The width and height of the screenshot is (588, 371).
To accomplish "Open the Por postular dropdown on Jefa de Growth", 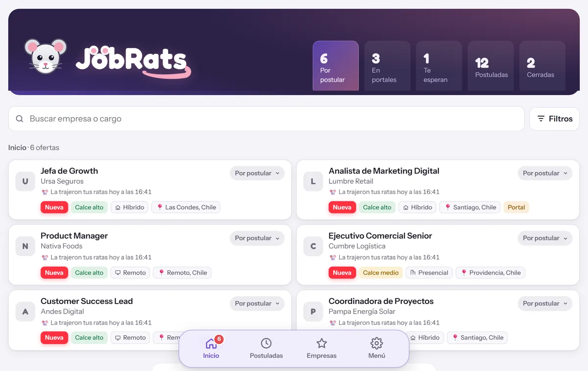I will tap(257, 173).
